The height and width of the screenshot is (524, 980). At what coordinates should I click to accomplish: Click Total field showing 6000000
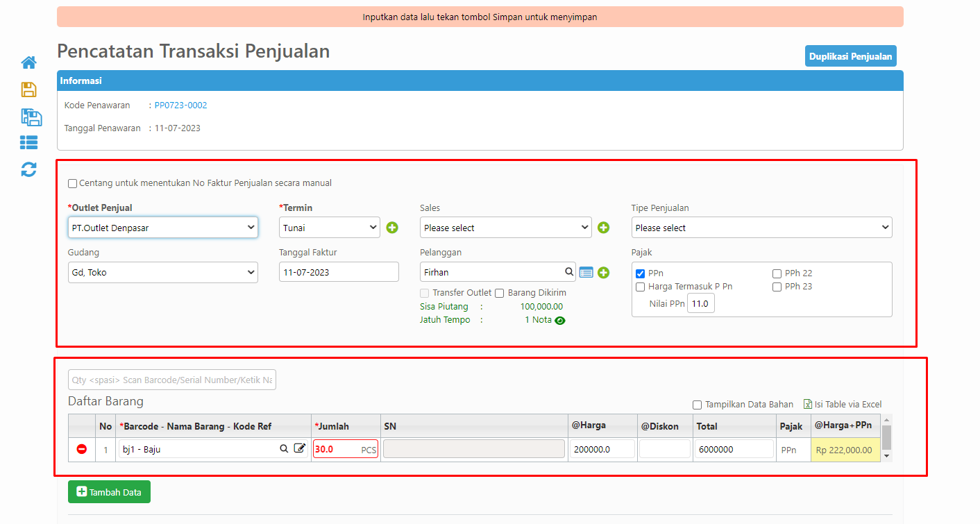click(734, 449)
